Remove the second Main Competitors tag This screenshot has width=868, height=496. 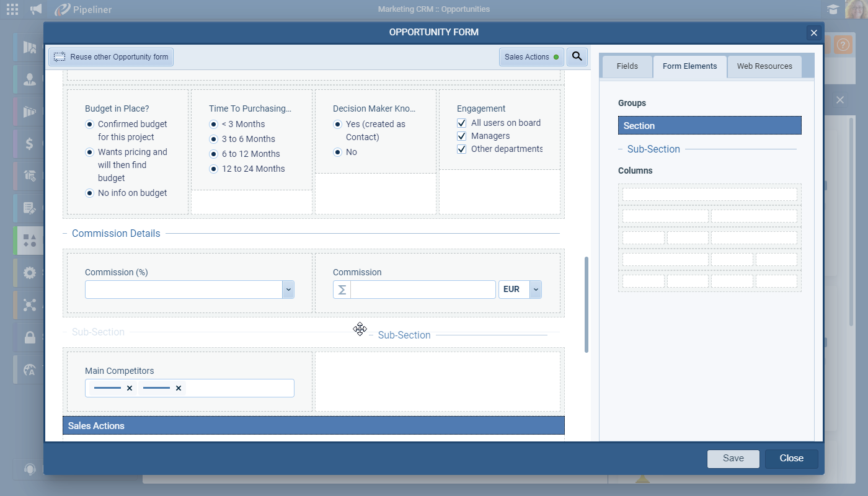(179, 388)
